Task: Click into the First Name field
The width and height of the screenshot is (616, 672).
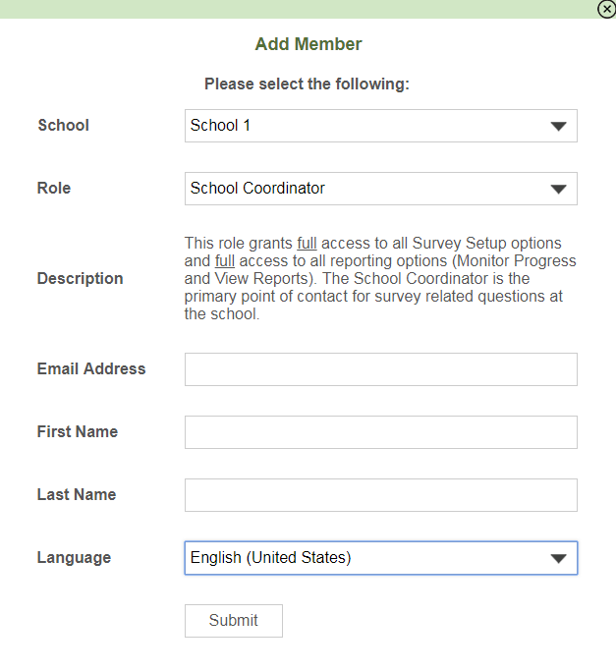Action: pos(380,432)
